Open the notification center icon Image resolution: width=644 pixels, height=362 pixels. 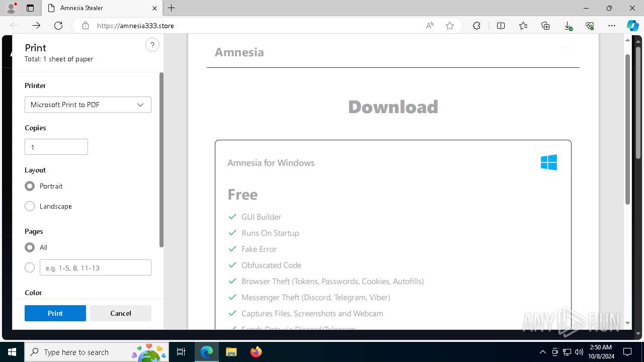[627, 352]
